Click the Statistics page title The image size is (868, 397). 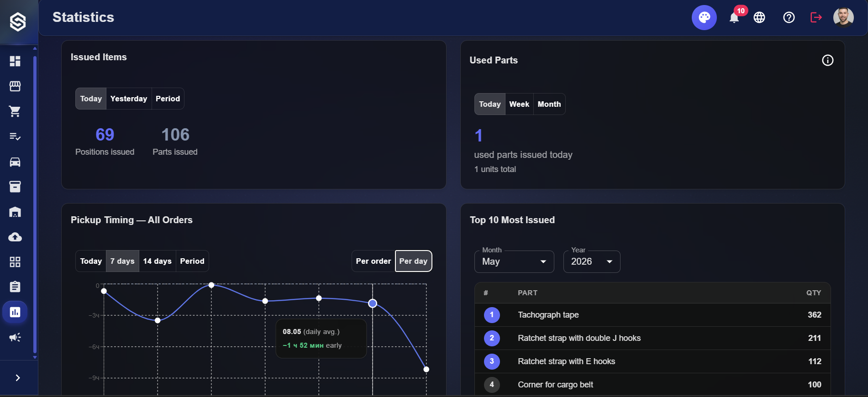pyautogui.click(x=83, y=17)
